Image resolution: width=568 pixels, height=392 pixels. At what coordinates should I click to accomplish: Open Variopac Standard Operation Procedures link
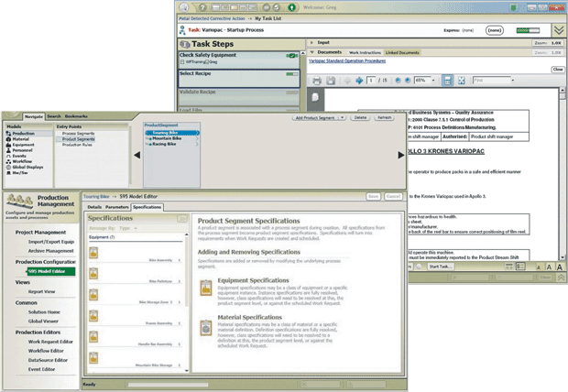pyautogui.click(x=347, y=60)
